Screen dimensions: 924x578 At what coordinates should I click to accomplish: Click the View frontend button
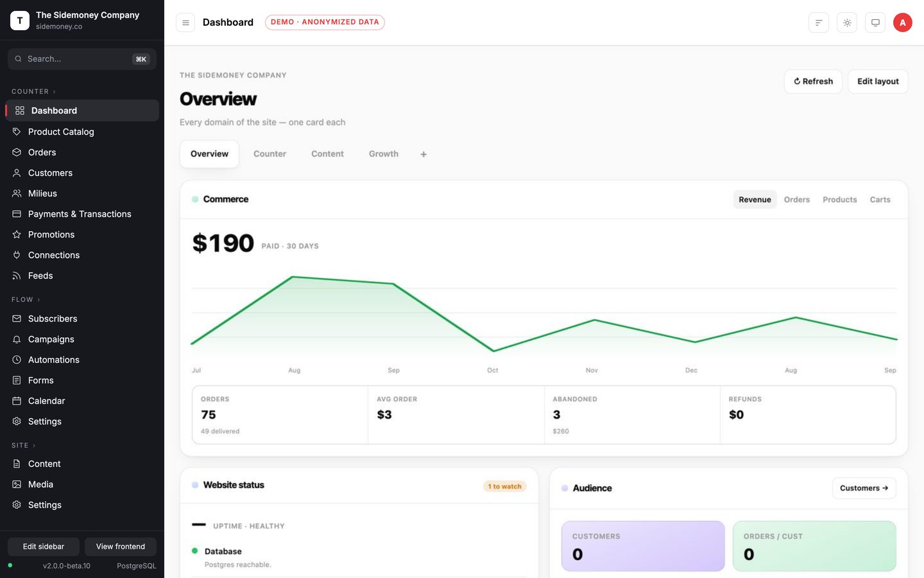pyautogui.click(x=121, y=547)
